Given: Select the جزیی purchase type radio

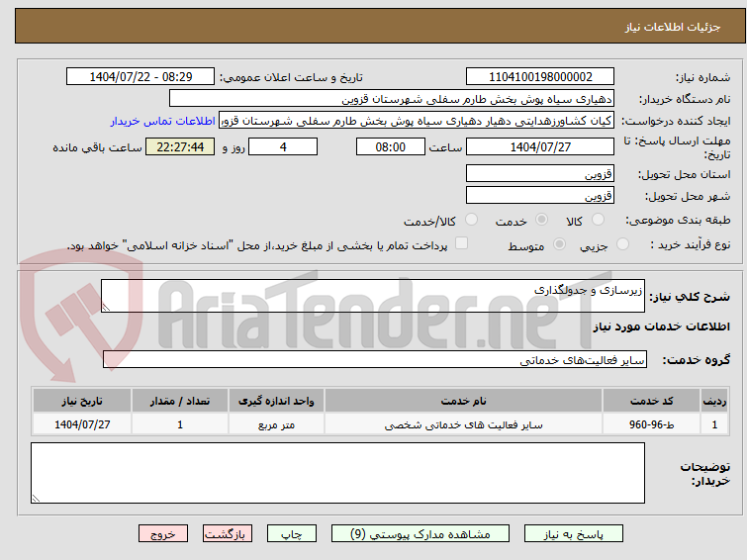Looking at the screenshot, I should point(622,244).
